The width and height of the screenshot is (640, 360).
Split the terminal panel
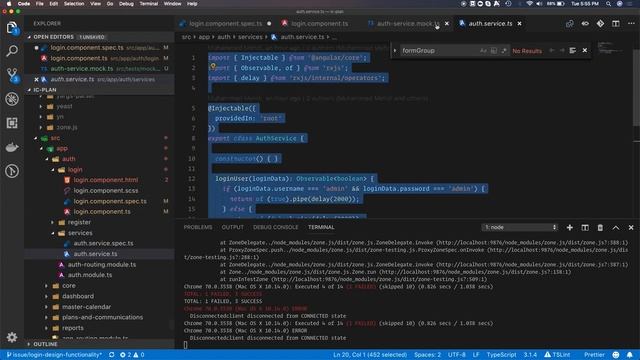point(585,227)
